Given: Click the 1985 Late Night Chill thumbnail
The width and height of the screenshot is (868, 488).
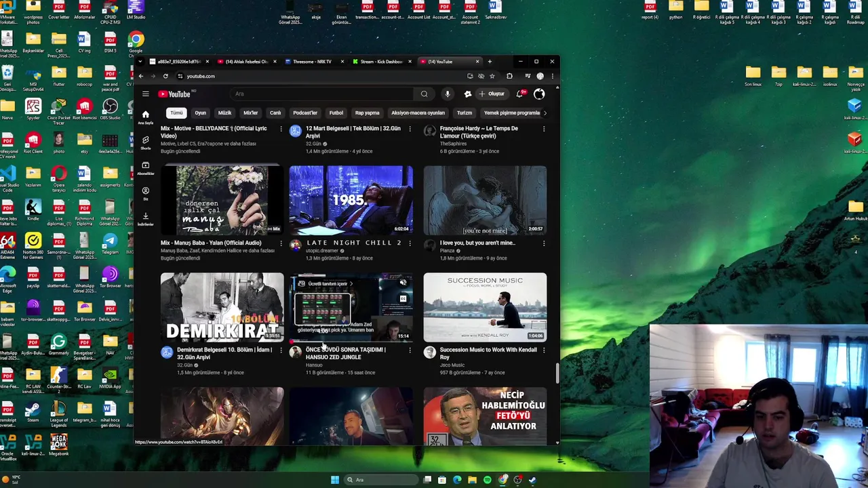Looking at the screenshot, I should pyautogui.click(x=351, y=200).
